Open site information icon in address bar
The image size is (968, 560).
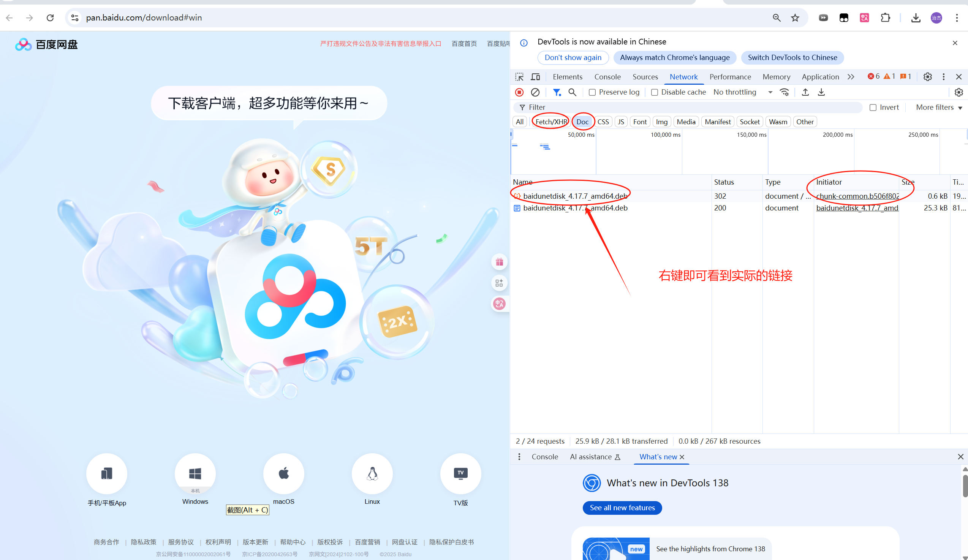pos(75,18)
